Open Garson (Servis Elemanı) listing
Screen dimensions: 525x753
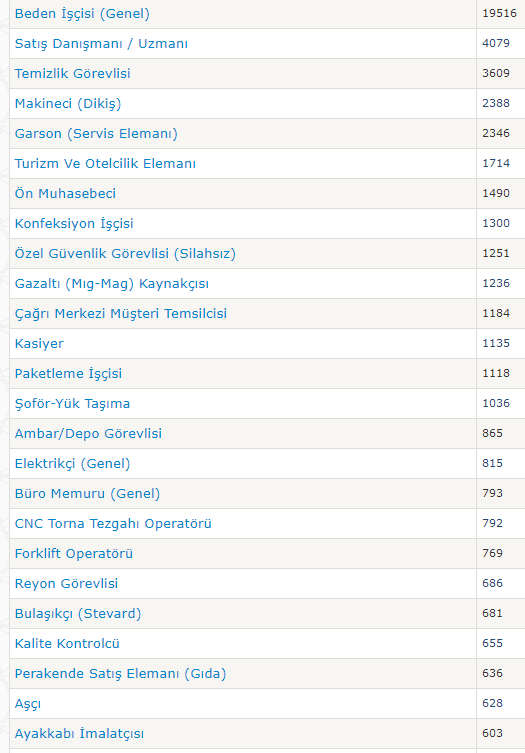[x=96, y=134]
